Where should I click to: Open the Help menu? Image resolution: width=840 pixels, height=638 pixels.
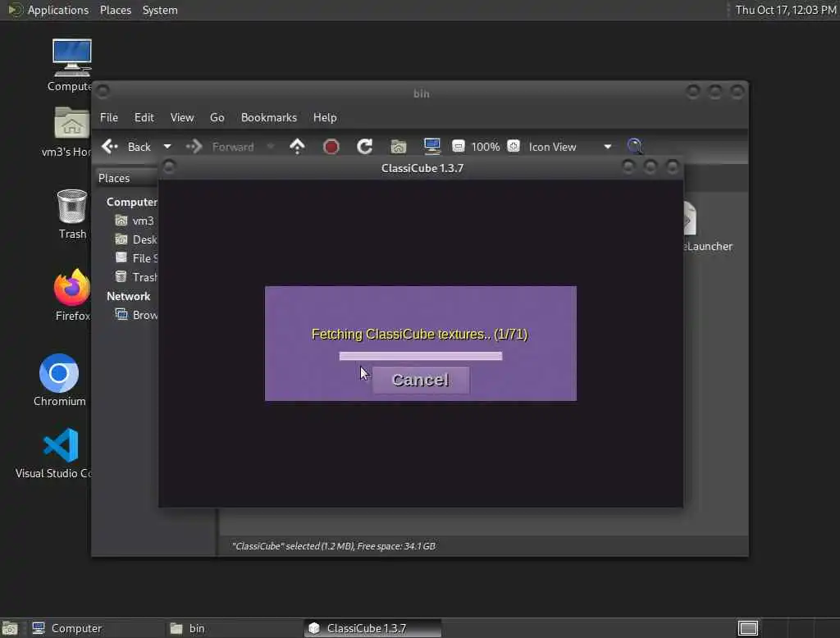point(325,117)
